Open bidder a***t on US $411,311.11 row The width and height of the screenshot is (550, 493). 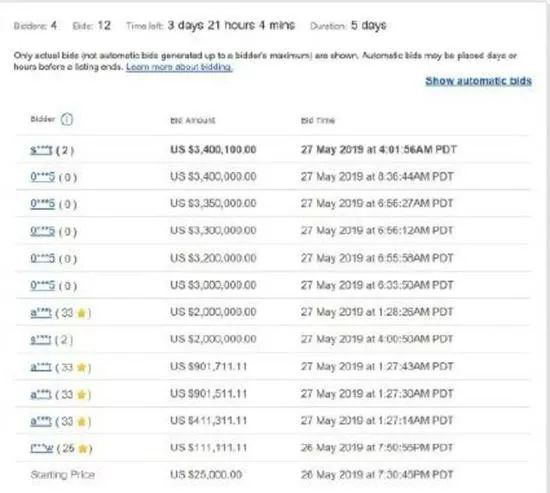[x=41, y=422]
